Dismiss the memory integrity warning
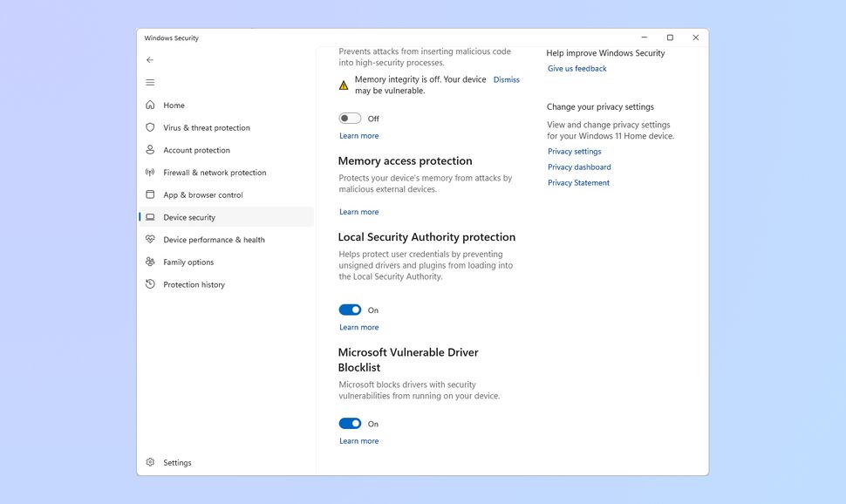 tap(506, 78)
